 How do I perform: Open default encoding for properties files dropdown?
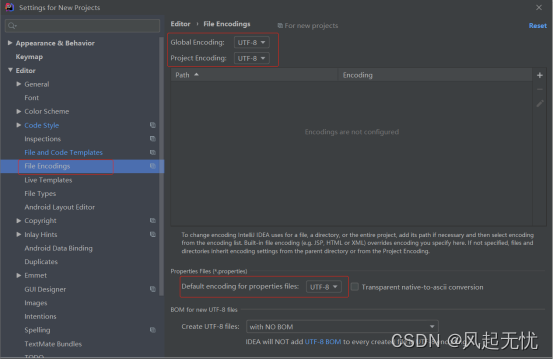pyautogui.click(x=324, y=287)
